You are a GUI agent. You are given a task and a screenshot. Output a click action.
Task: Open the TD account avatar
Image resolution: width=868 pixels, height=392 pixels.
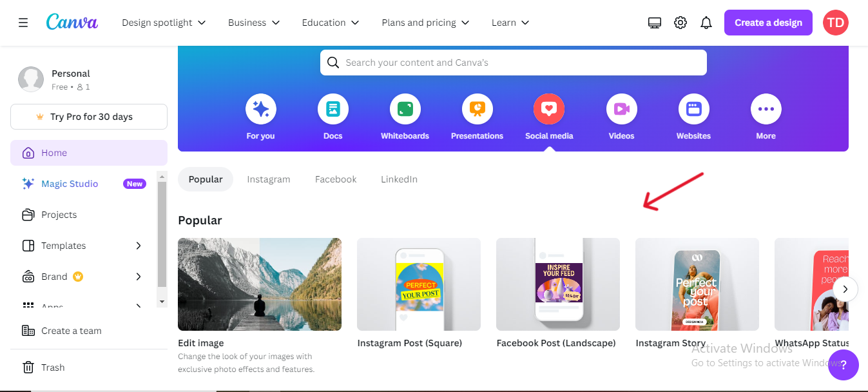836,23
